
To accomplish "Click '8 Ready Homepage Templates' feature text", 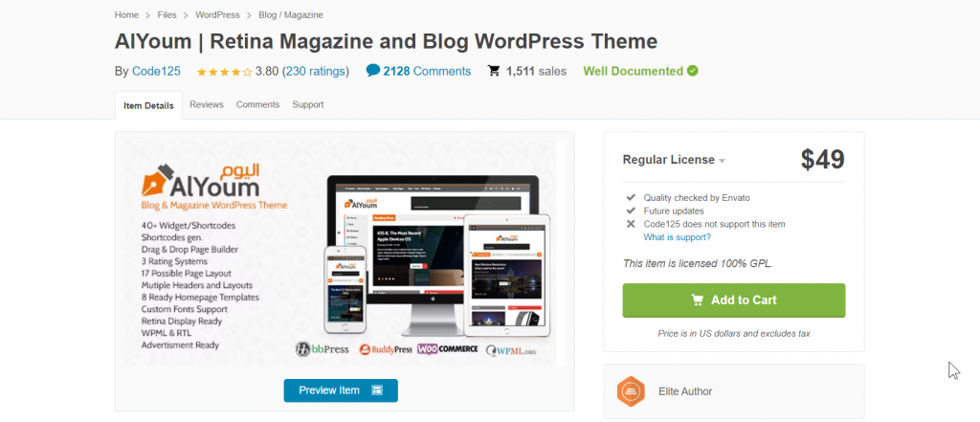I will (200, 297).
